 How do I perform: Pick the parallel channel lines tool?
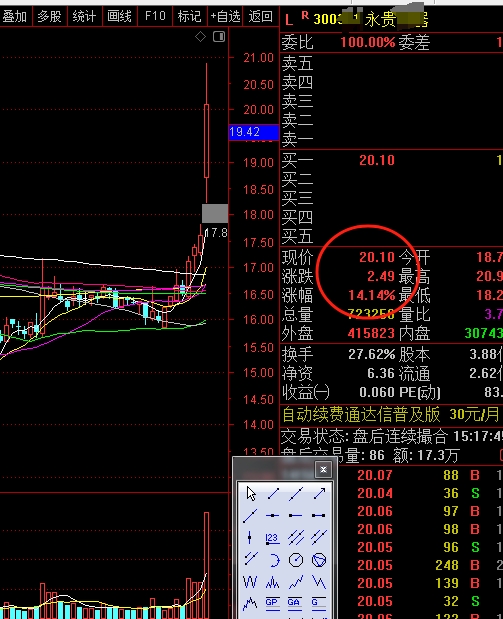[x=296, y=537]
